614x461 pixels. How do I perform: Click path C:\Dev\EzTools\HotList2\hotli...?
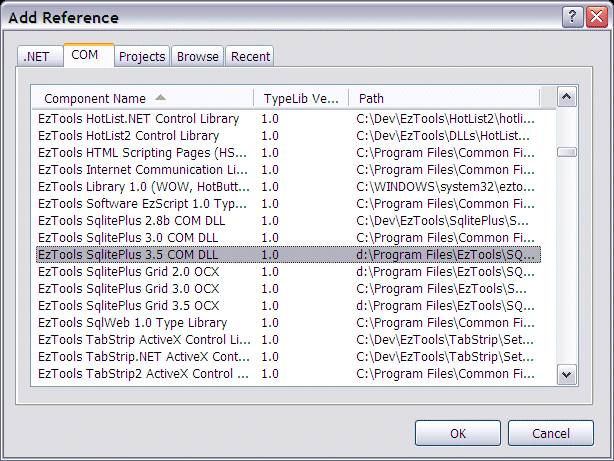pyautogui.click(x=445, y=119)
